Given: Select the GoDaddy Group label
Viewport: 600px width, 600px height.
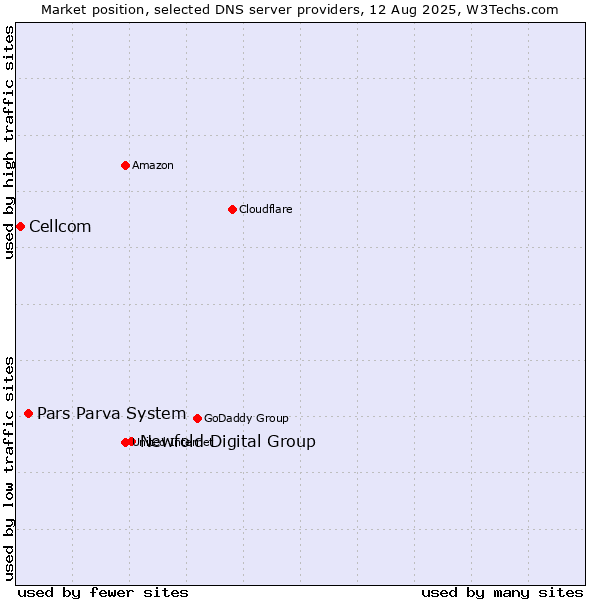Looking at the screenshot, I should point(246,418).
